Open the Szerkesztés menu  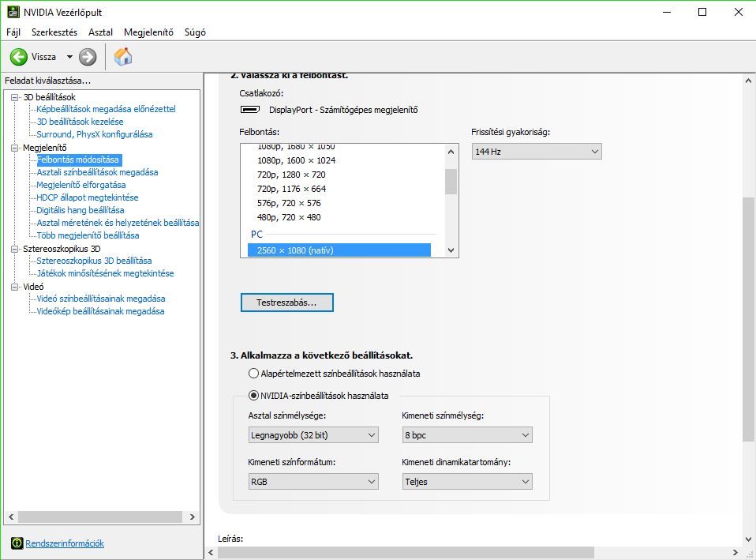tap(54, 32)
